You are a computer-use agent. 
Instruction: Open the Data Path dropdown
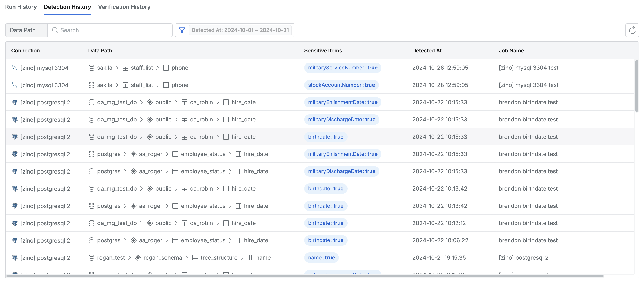(26, 30)
